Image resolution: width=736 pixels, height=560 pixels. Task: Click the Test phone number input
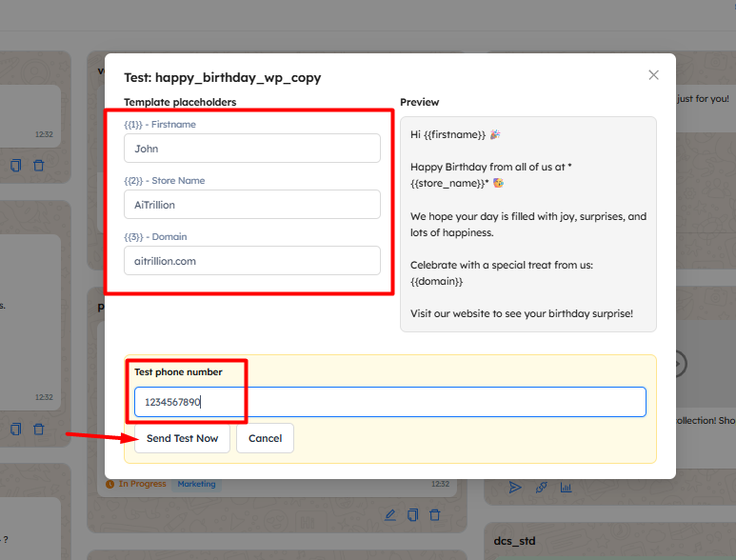389,402
